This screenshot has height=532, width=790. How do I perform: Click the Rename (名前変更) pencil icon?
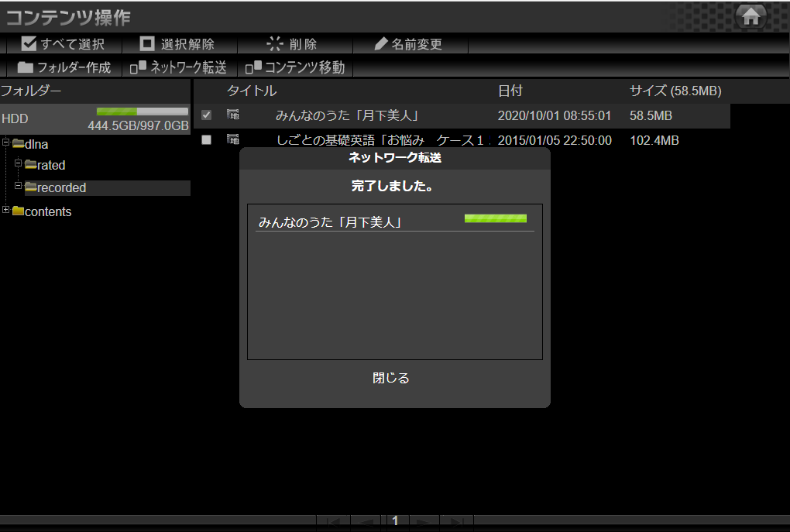pyautogui.click(x=380, y=44)
